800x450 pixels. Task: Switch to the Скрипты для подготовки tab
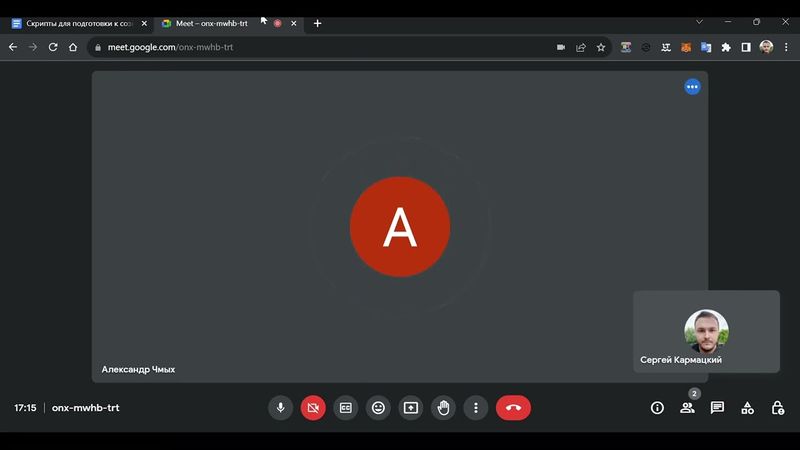[80, 23]
